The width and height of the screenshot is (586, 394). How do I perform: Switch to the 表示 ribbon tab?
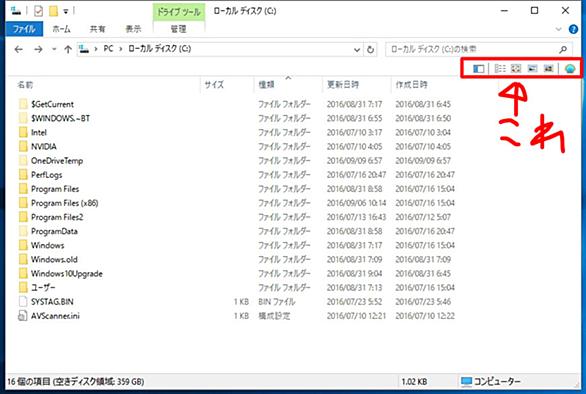[x=133, y=29]
